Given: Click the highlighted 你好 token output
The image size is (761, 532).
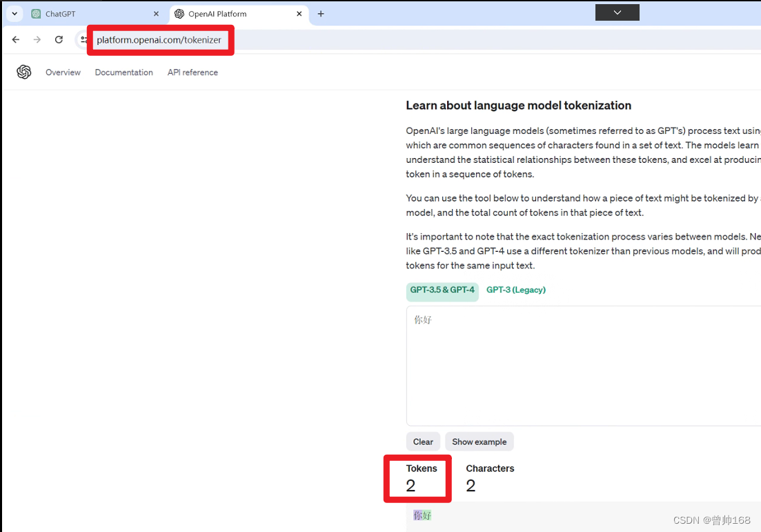Looking at the screenshot, I should pyautogui.click(x=422, y=515).
